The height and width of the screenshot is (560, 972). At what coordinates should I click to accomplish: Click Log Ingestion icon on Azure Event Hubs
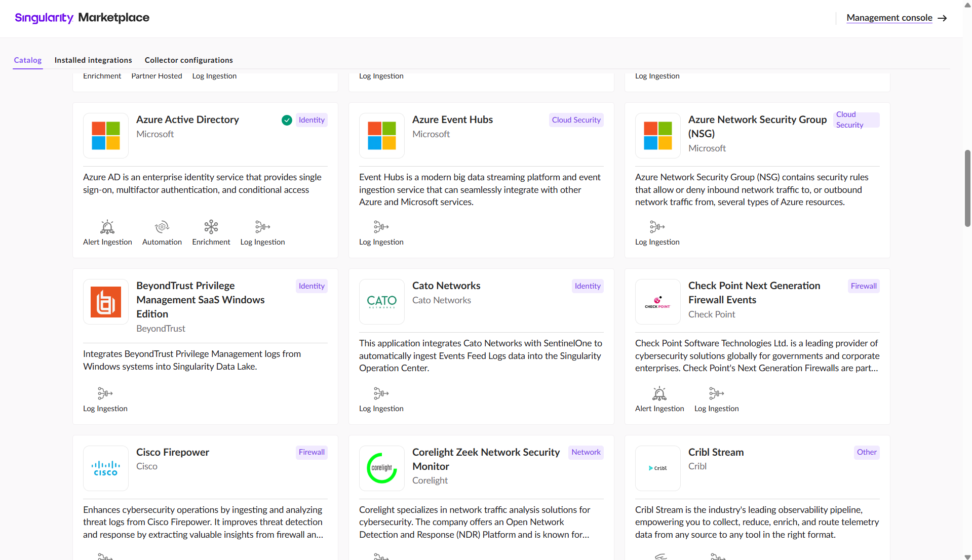381,226
